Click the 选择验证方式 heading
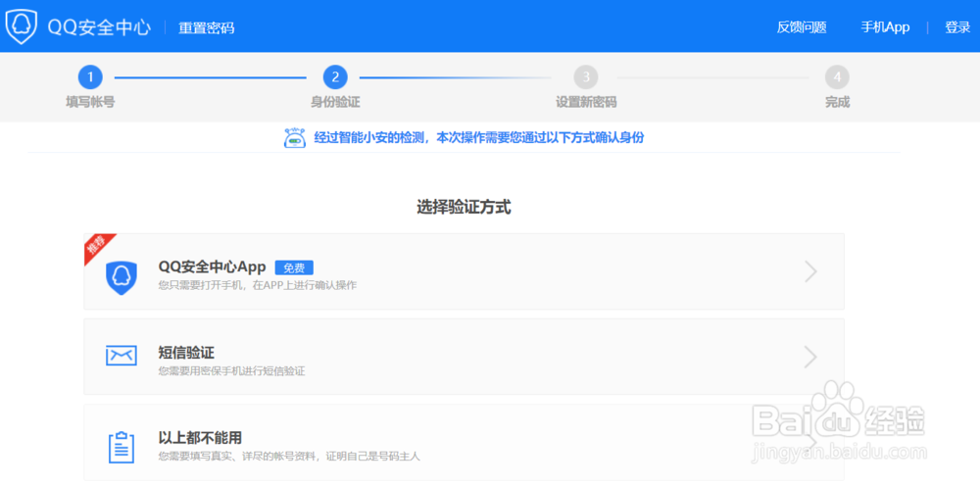 tap(464, 208)
